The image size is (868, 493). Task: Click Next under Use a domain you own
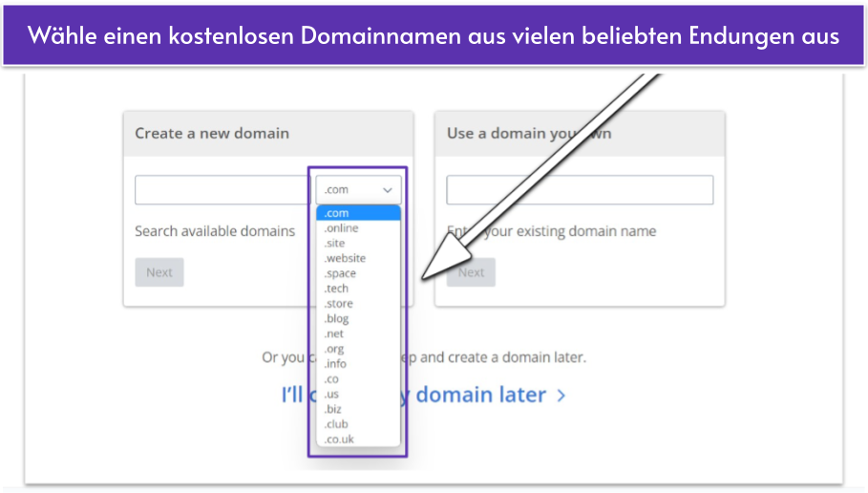[471, 272]
